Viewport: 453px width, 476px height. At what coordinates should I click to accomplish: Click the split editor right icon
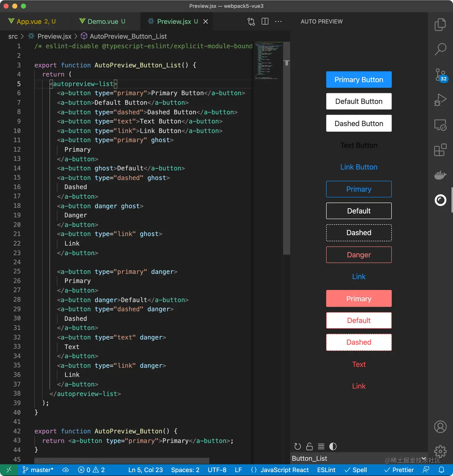point(265,22)
